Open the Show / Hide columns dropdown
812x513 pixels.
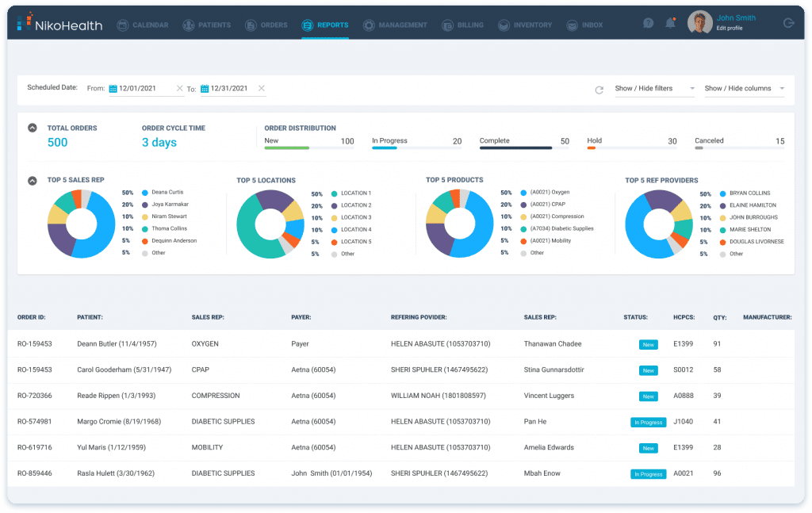(744, 89)
